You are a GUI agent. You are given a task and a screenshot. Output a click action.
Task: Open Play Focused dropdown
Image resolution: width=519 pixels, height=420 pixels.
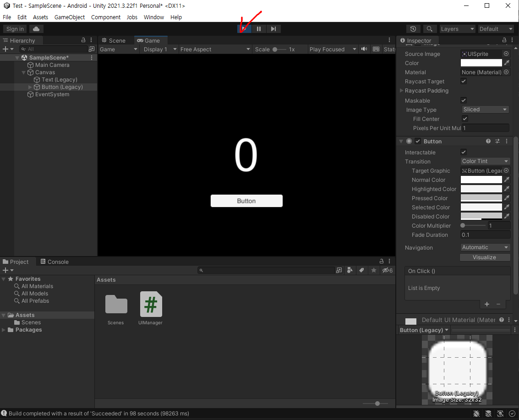tap(332, 49)
